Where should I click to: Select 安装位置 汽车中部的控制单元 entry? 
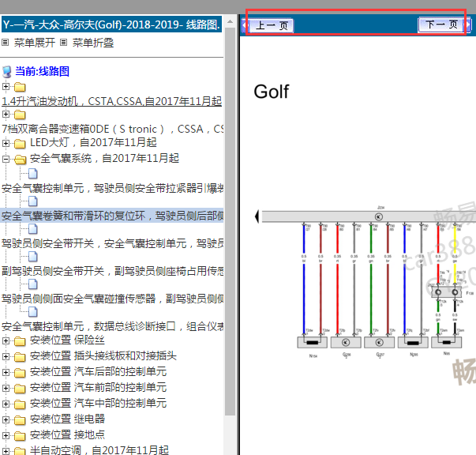(x=98, y=403)
